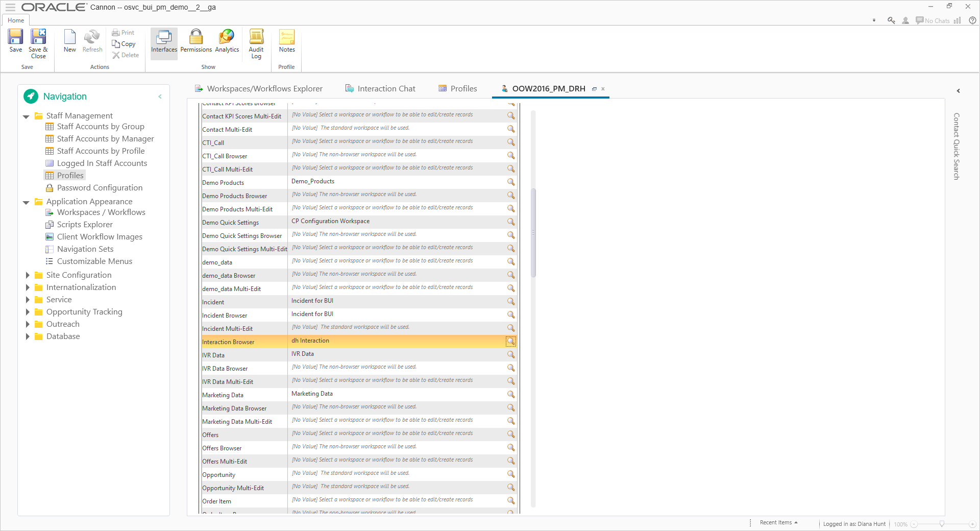Click search icon for Incident row

pyautogui.click(x=511, y=301)
